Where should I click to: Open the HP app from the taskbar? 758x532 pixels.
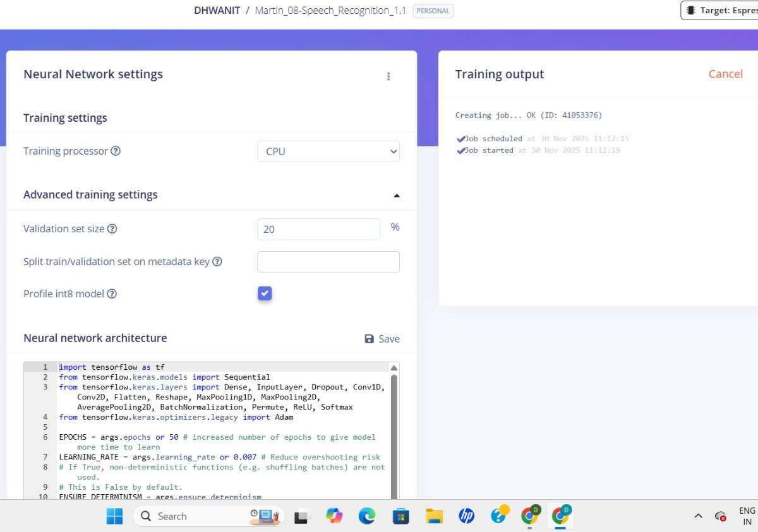466,516
